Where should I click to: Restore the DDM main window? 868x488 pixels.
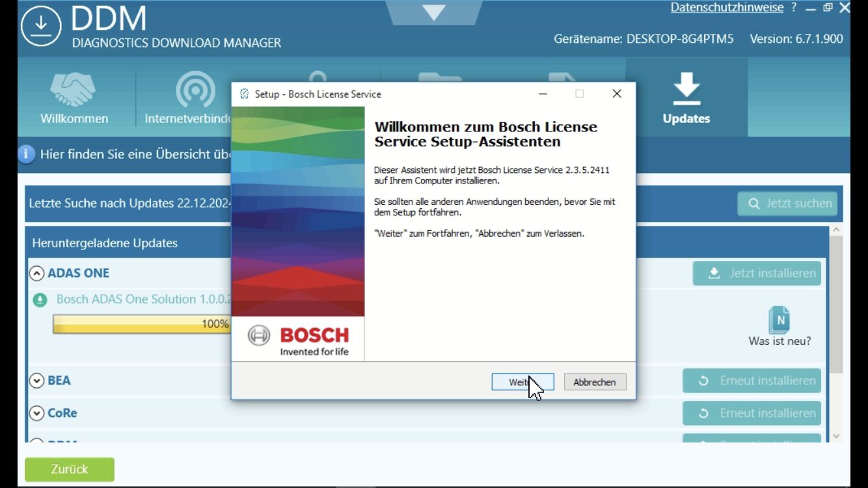tap(828, 8)
